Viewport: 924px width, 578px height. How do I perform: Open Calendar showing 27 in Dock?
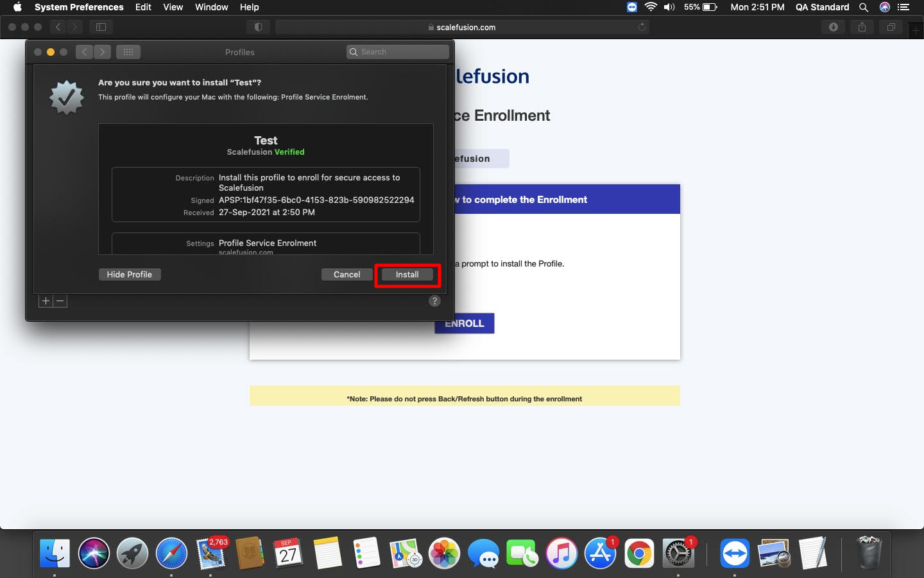(288, 553)
